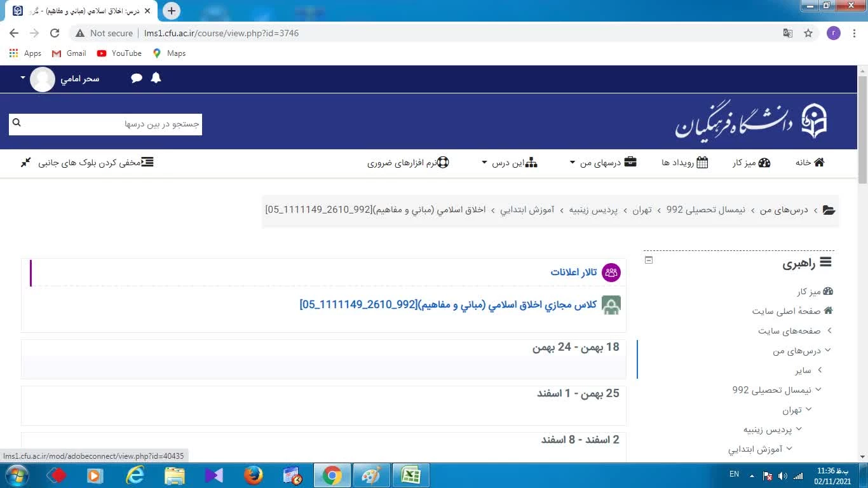868x488 pixels.
Task: Click the Google Translate icon in address bar
Action: [787, 33]
